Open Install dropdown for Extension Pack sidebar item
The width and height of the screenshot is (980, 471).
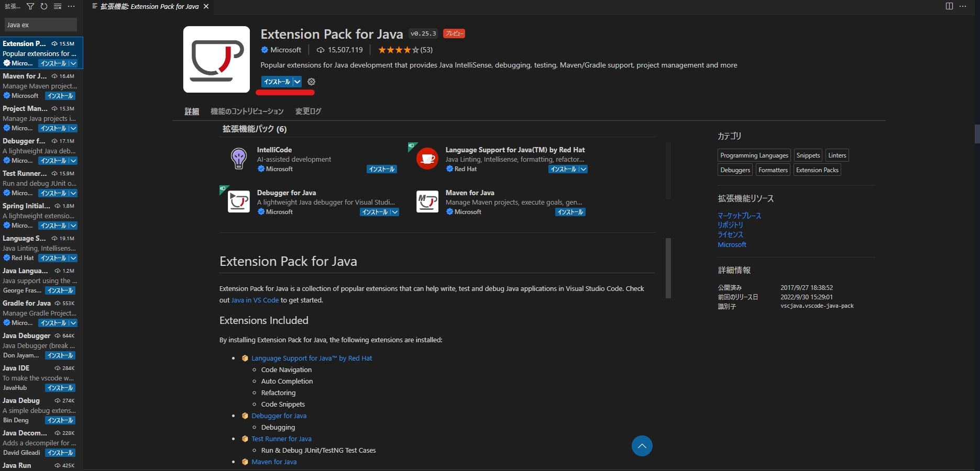[73, 63]
